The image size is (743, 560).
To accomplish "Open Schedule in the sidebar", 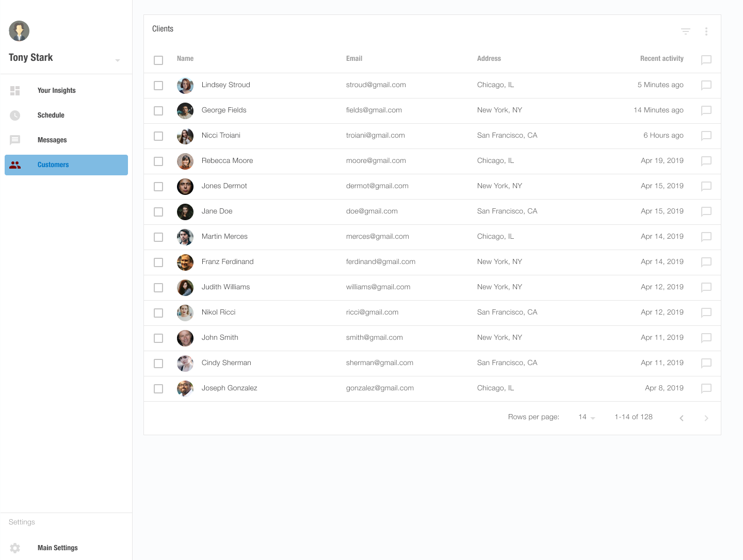I will point(66,116).
